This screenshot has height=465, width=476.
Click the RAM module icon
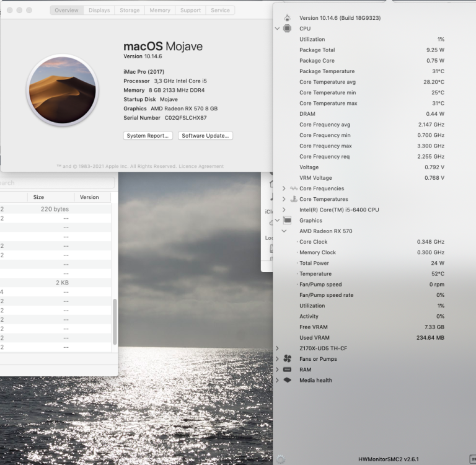tap(287, 370)
